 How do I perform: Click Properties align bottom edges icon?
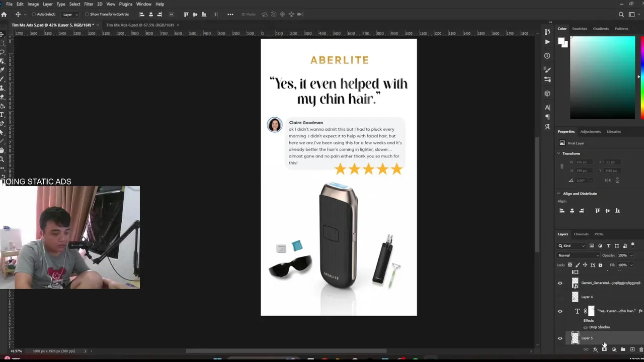tap(617, 211)
